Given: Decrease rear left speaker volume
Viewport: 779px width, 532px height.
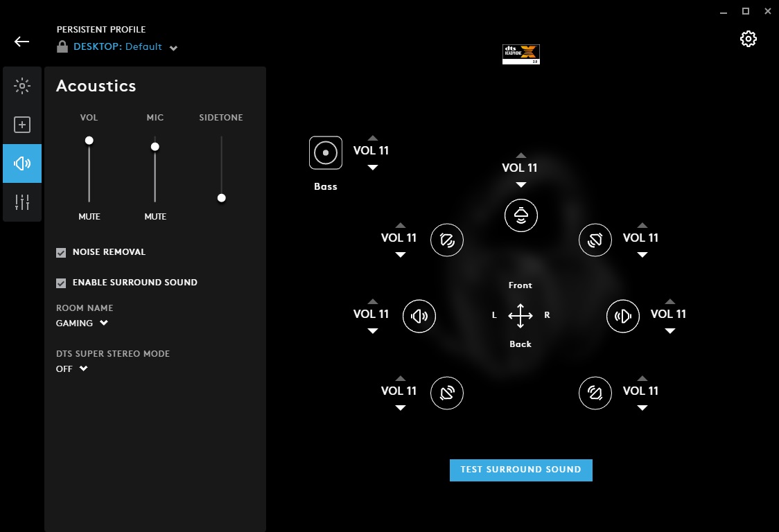Looking at the screenshot, I should 401,408.
